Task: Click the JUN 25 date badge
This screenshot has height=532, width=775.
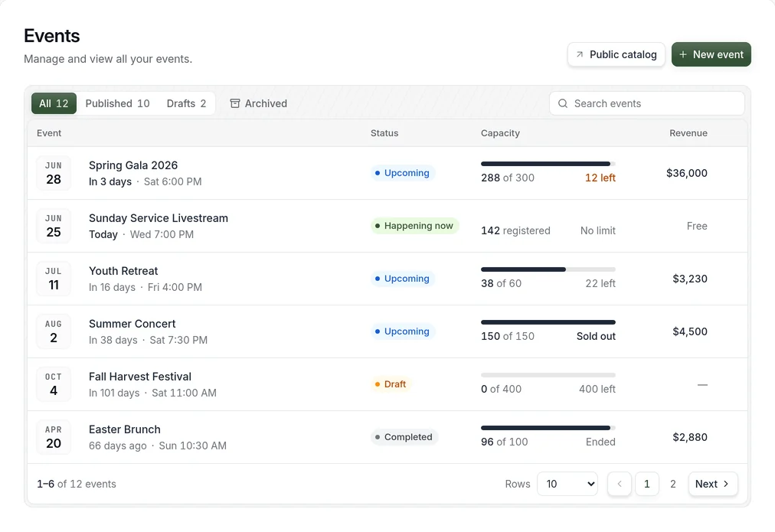Action: point(54,226)
